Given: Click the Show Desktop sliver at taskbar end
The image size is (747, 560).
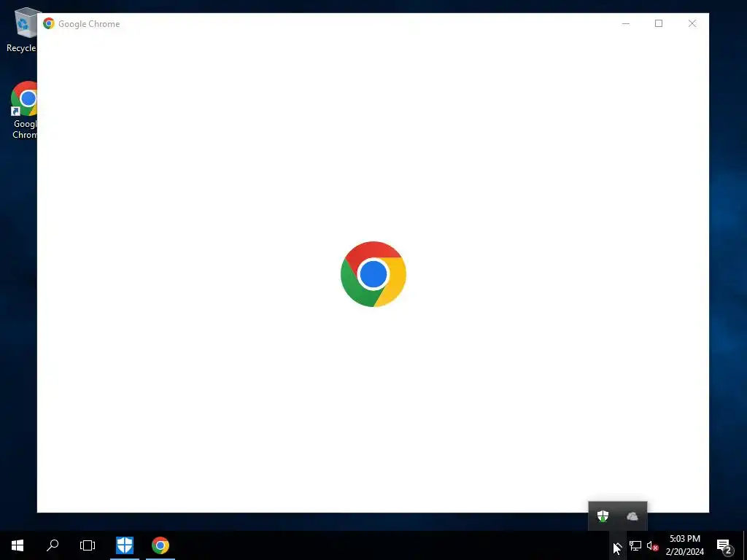Looking at the screenshot, I should click(x=745, y=545).
